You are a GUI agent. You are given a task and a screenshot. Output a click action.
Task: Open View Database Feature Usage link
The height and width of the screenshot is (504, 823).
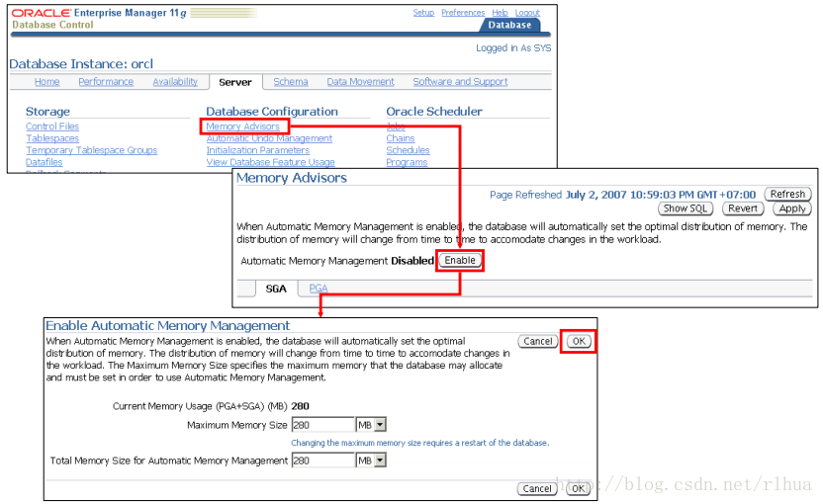tap(270, 163)
